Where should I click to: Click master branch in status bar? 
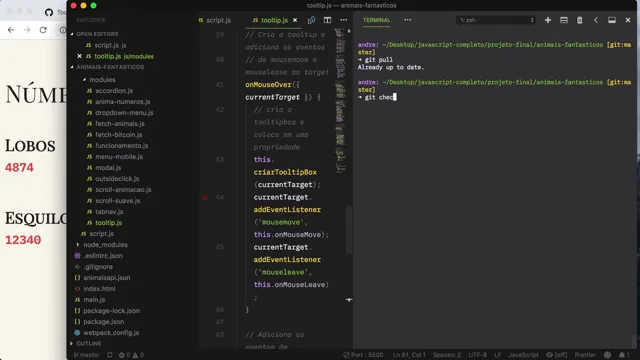click(x=87, y=355)
